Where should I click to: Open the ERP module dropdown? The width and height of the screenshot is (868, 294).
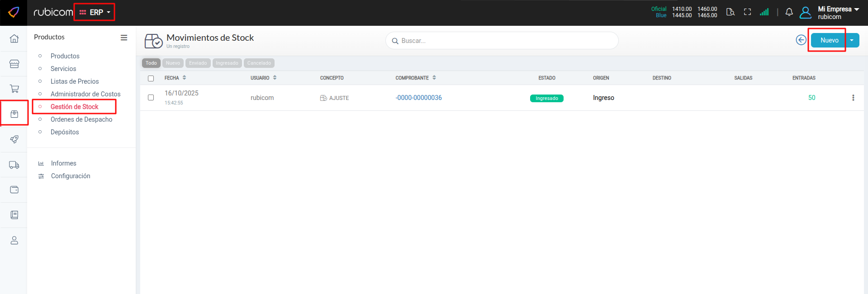(95, 12)
